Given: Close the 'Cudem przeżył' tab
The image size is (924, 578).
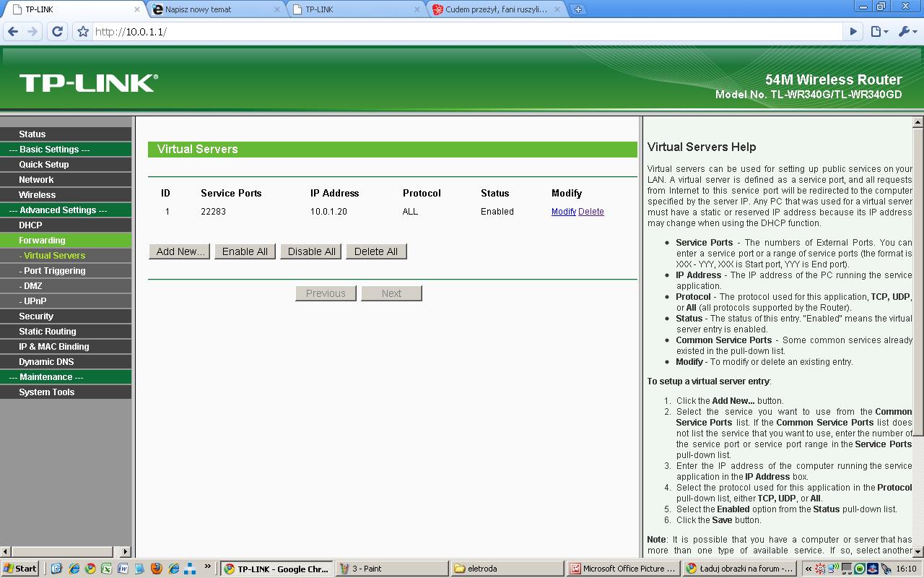Looking at the screenshot, I should tap(557, 9).
